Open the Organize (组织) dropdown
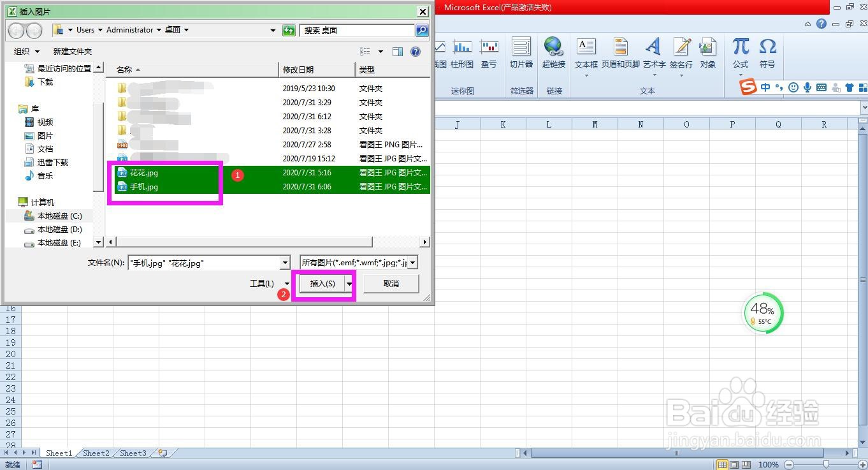Image resolution: width=868 pixels, height=470 pixels. (x=27, y=52)
